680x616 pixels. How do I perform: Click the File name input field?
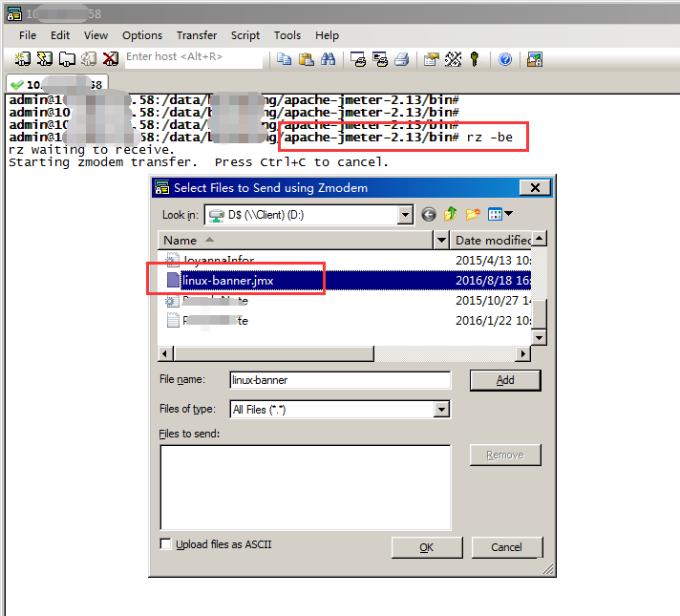[x=340, y=380]
